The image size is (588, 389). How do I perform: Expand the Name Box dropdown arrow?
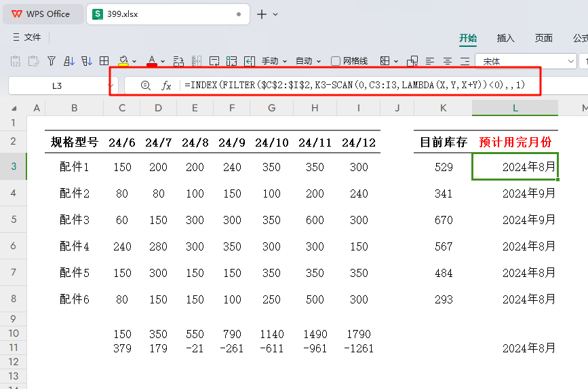click(111, 86)
